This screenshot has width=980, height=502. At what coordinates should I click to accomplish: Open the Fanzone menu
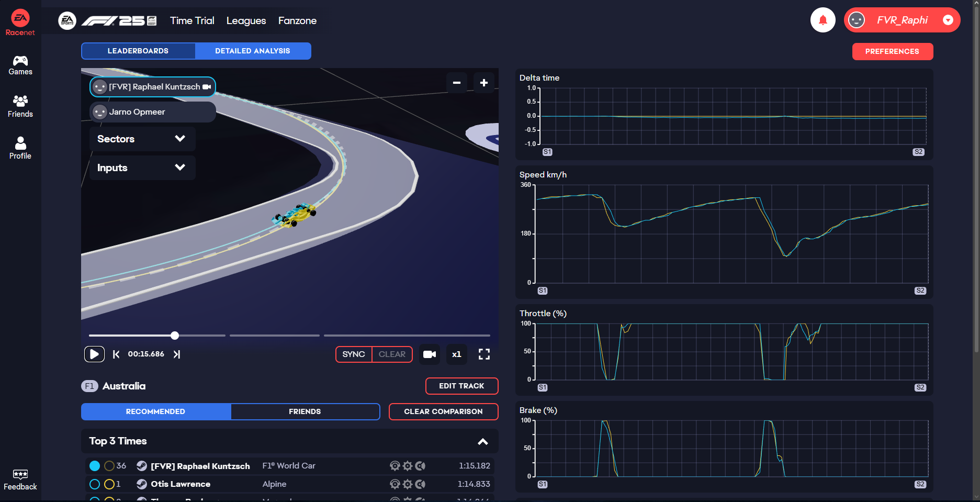[x=297, y=21]
